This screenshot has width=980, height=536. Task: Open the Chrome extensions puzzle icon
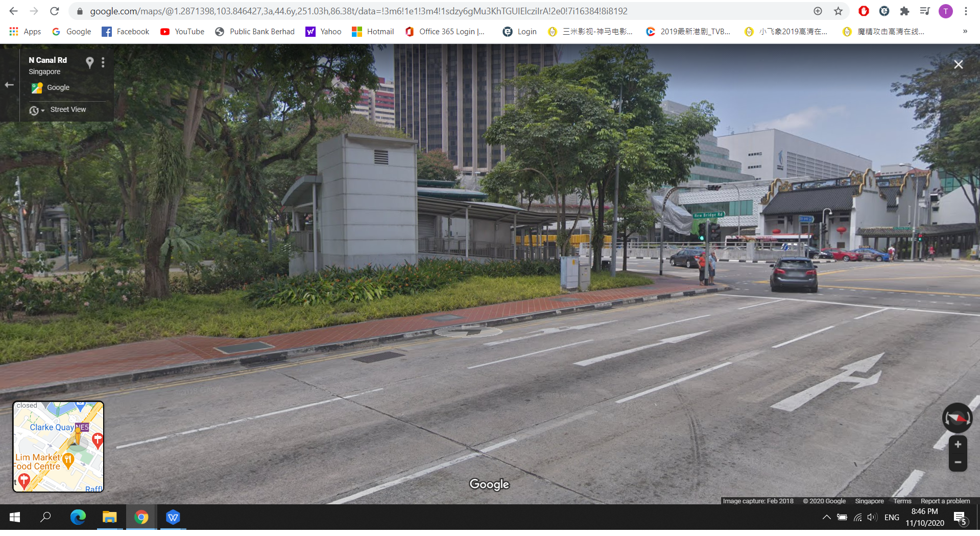(904, 11)
